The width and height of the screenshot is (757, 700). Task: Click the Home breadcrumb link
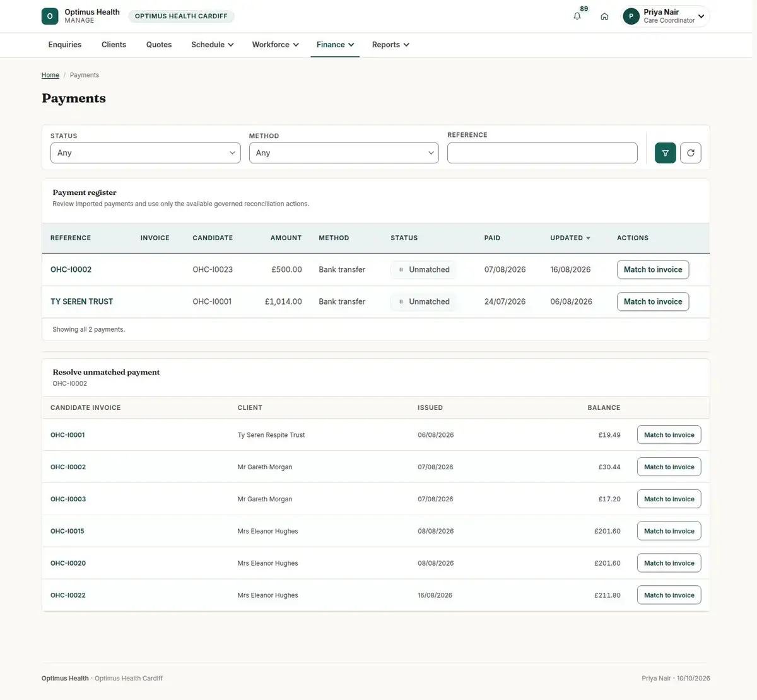tap(50, 75)
